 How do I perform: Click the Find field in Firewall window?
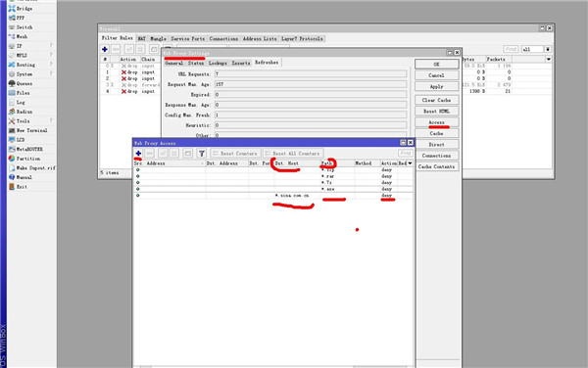(512, 49)
